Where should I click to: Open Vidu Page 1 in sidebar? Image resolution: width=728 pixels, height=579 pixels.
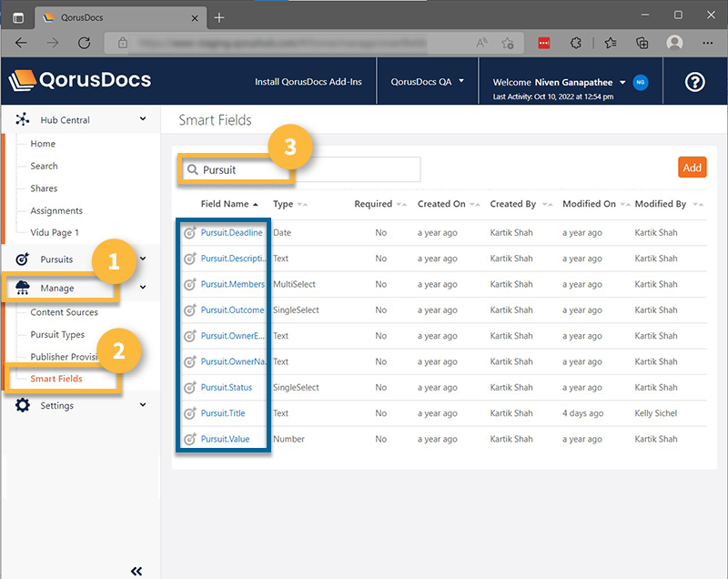[55, 233]
